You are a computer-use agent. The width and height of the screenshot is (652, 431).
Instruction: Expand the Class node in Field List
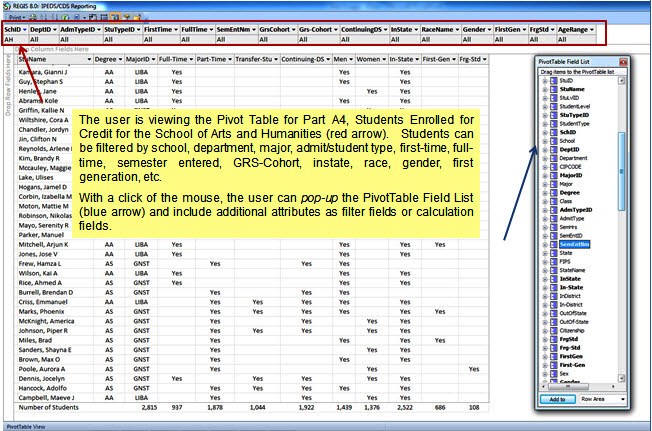[x=545, y=201]
